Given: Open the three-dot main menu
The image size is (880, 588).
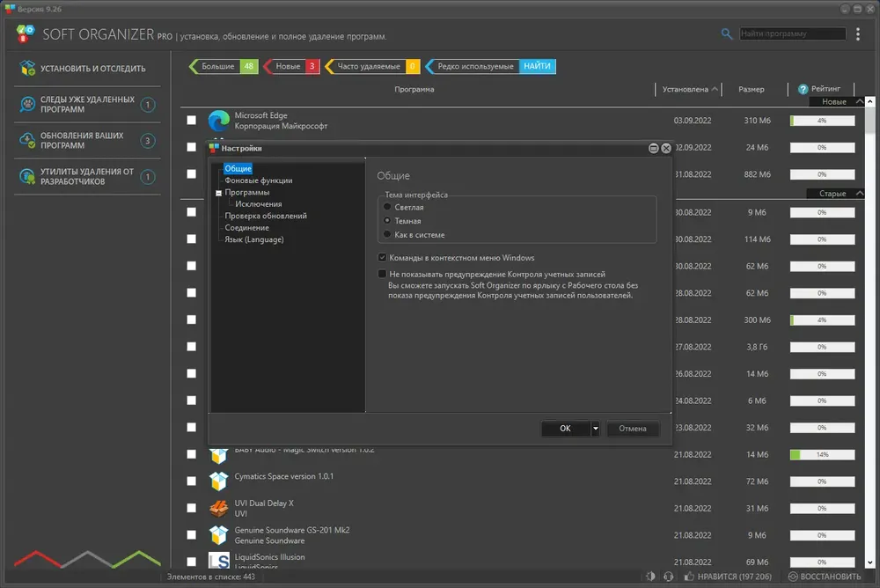Looking at the screenshot, I should point(857,34).
